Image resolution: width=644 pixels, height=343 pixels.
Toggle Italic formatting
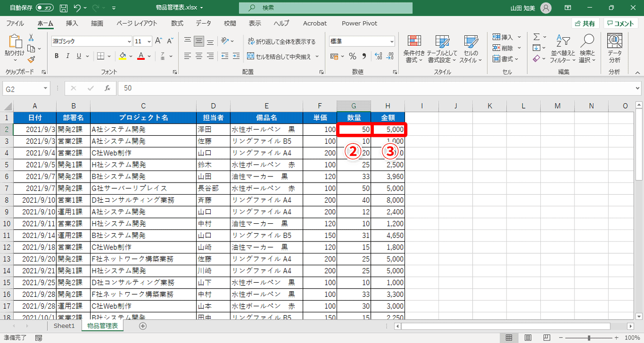pyautogui.click(x=67, y=56)
